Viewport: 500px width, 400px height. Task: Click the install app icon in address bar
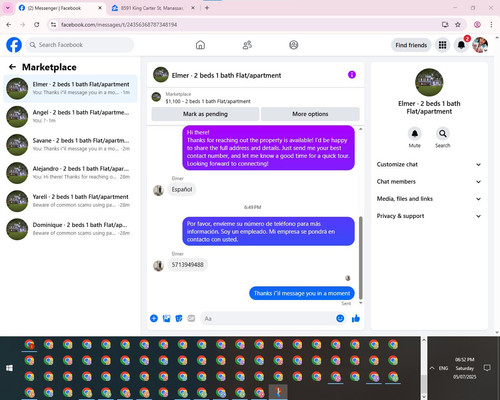click(445, 25)
